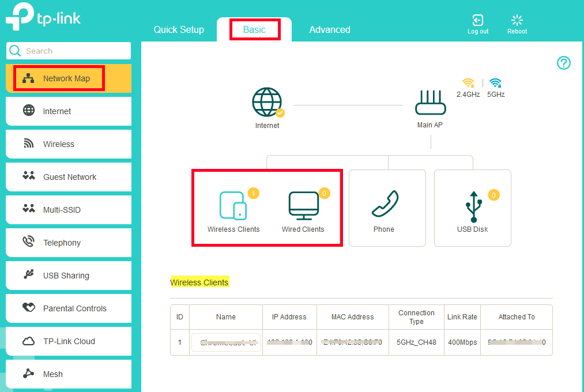Screen dimensions: 584x392
Task: Click the Search input field
Action: point(69,51)
